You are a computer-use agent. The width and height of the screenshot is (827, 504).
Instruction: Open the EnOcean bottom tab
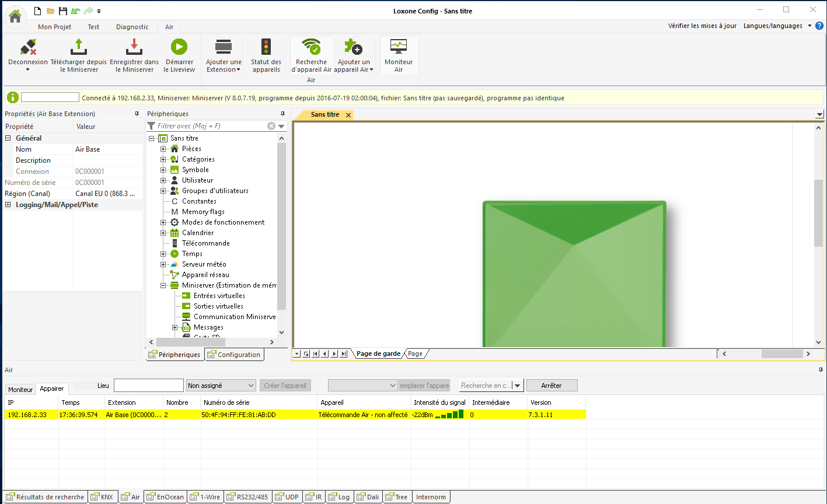[166, 497]
